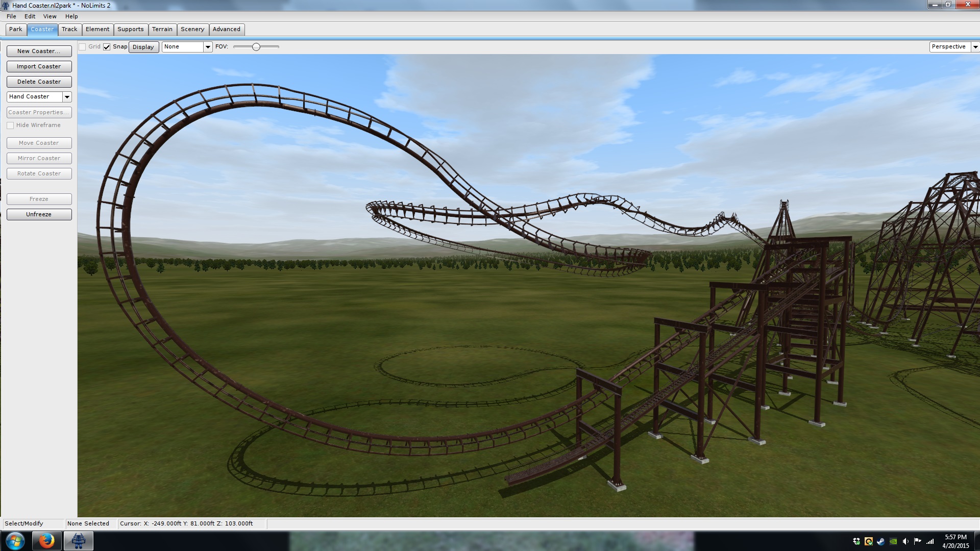Open the NVIDIA tray icon
Viewport: 980px width, 551px height.
click(x=893, y=541)
